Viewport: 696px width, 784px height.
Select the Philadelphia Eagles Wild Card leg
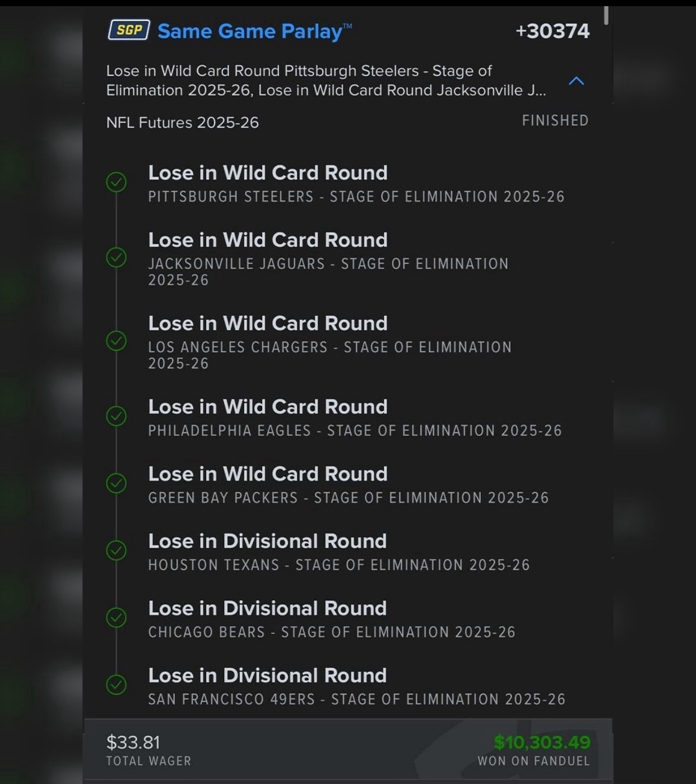(354, 418)
